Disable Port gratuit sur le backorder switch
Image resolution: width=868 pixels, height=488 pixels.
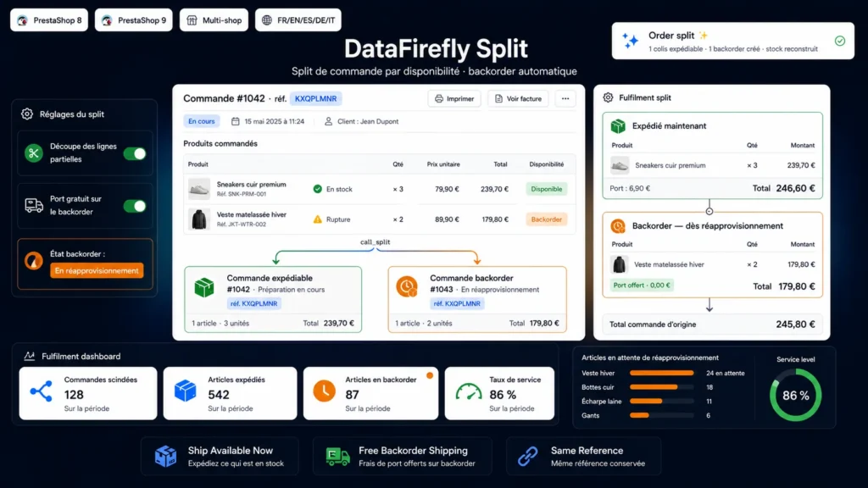tap(135, 206)
